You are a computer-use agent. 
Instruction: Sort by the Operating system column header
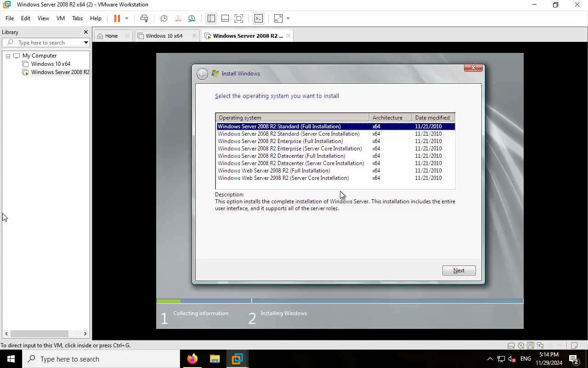(292, 118)
